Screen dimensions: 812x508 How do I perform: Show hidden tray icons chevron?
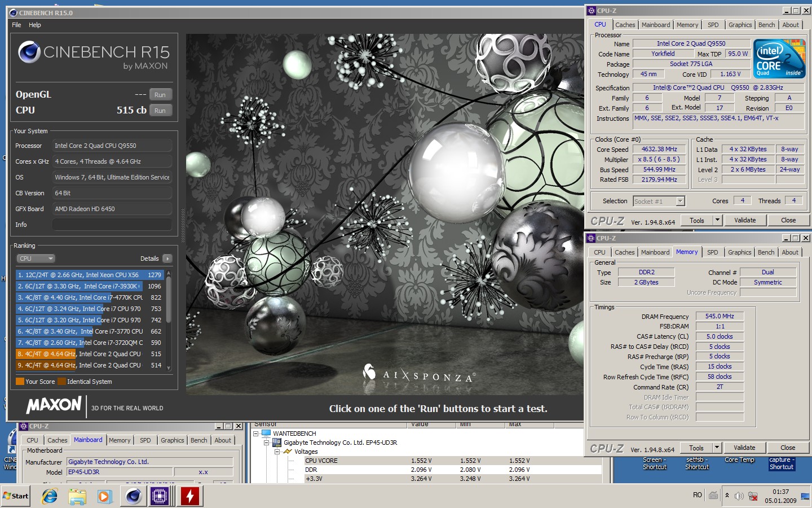pyautogui.click(x=727, y=496)
